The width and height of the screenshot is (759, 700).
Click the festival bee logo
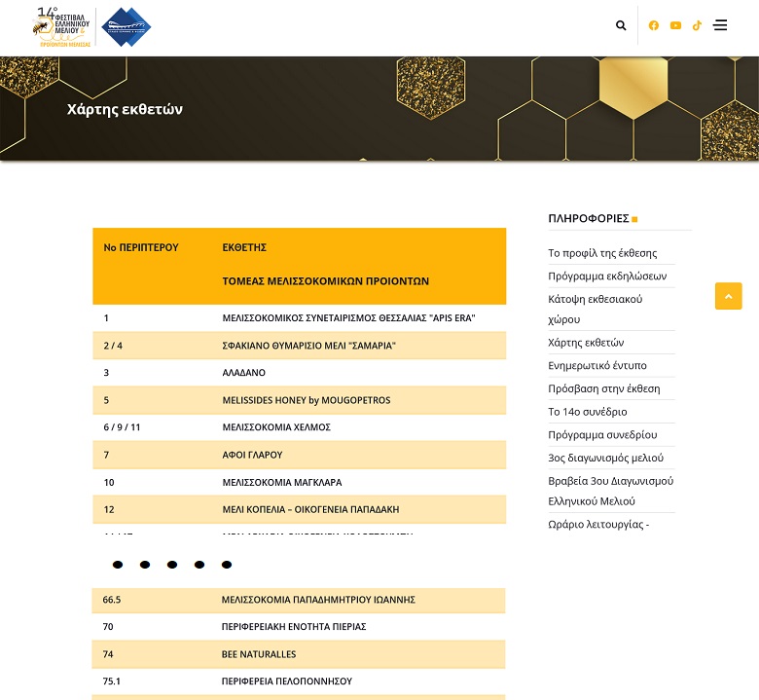(x=62, y=27)
